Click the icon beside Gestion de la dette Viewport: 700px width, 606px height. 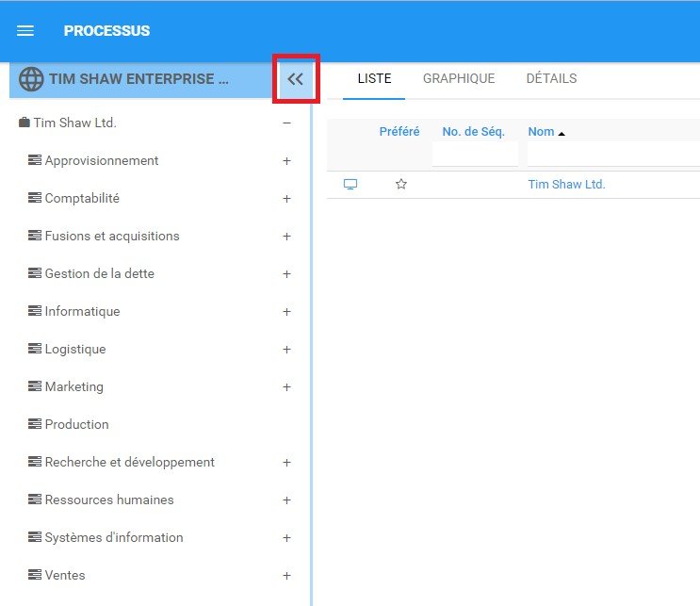[35, 273]
